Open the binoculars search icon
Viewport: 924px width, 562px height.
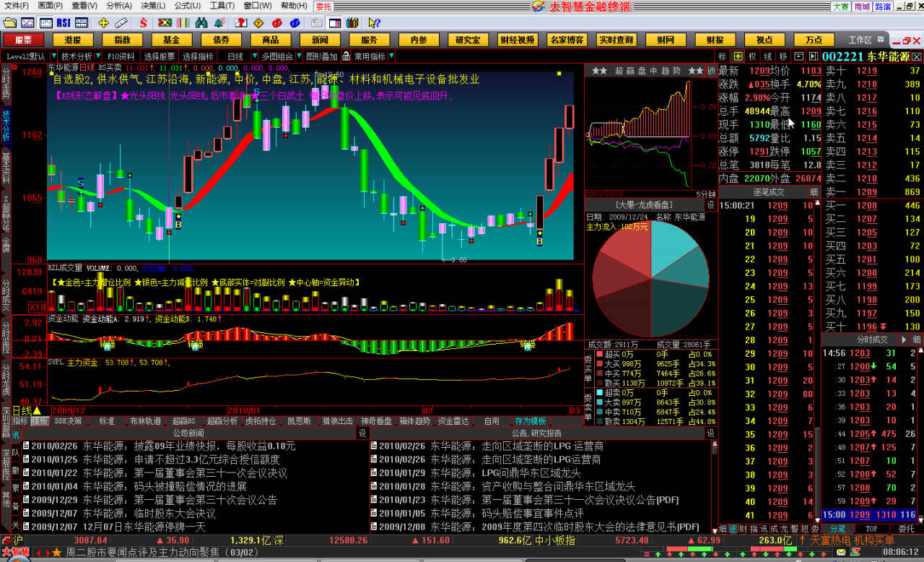[201, 22]
